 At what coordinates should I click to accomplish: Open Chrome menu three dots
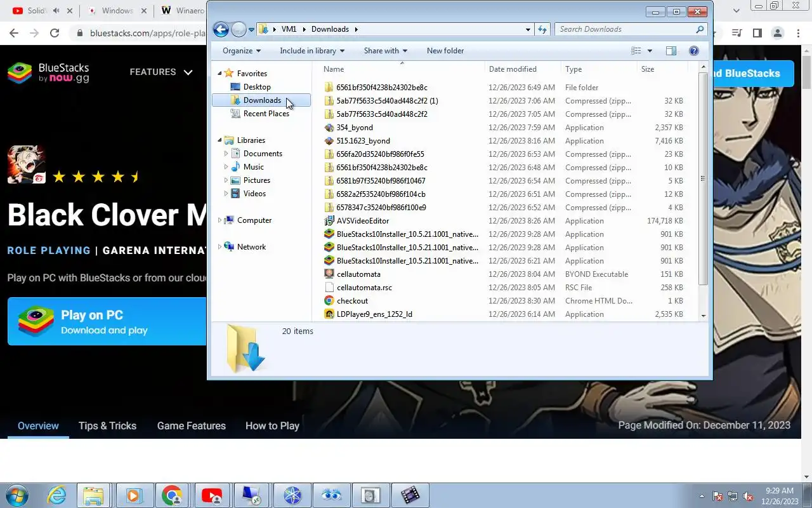(x=798, y=33)
